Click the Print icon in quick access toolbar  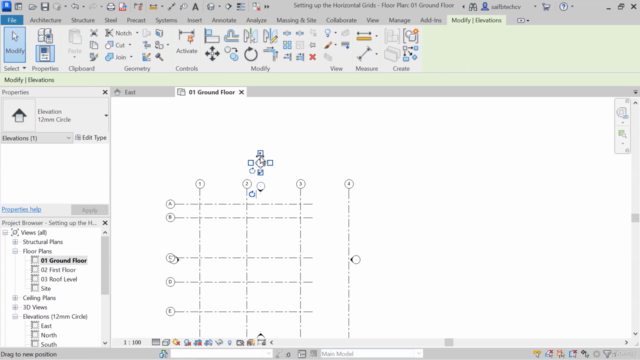[x=111, y=7]
